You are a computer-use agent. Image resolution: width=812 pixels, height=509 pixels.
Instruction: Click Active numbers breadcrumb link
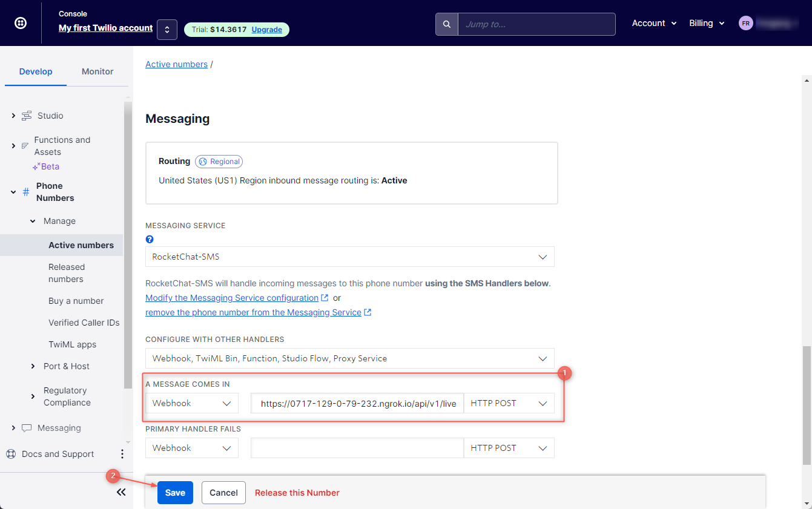[176, 64]
